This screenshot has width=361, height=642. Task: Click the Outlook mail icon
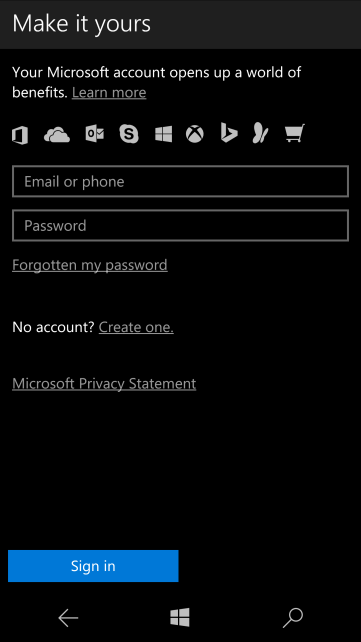(95, 134)
